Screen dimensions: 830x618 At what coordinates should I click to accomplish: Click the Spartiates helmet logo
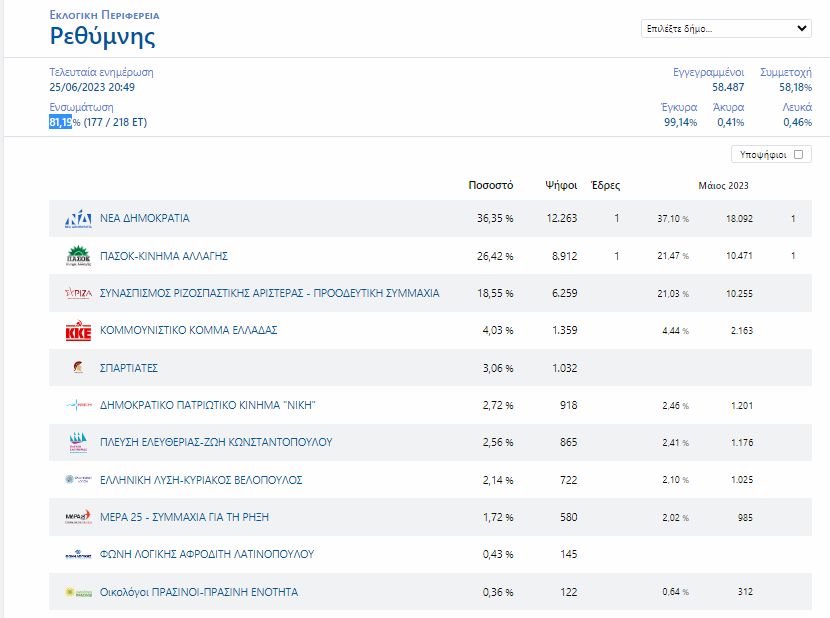[x=78, y=367]
